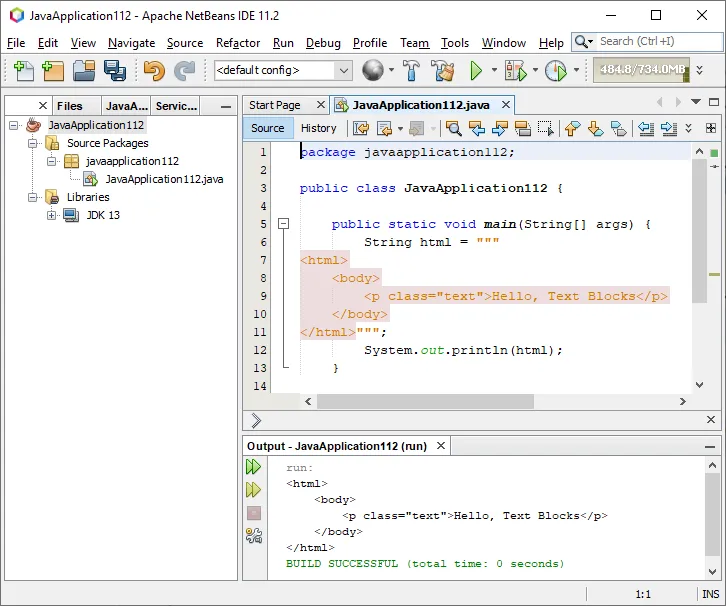The height and width of the screenshot is (606, 726).
Task: Toggle History view in the editor
Action: pyautogui.click(x=318, y=128)
